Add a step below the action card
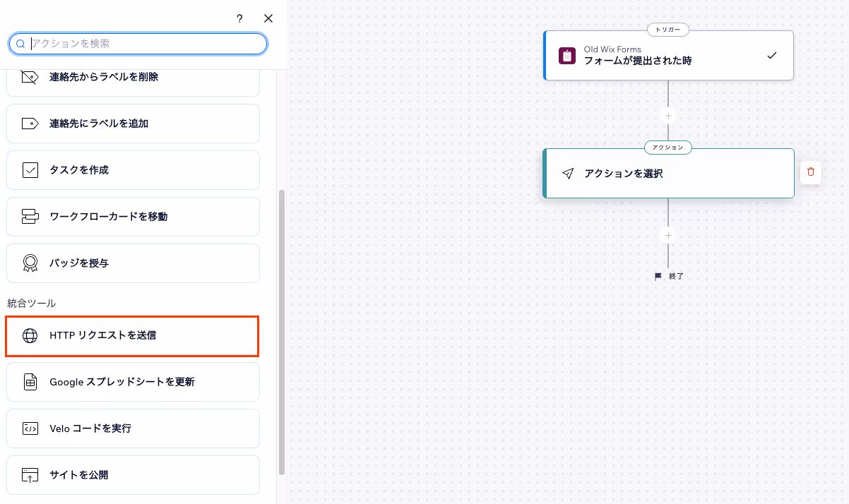 (668, 236)
